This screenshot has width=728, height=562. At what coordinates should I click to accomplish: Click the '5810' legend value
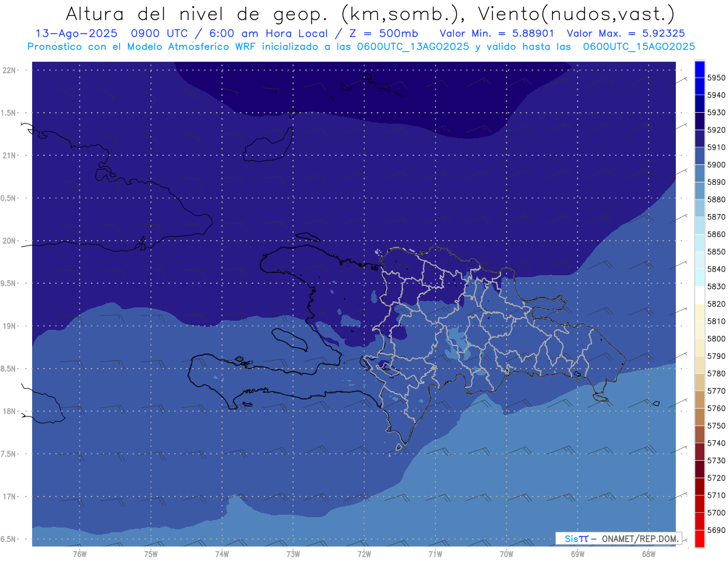pos(716,321)
